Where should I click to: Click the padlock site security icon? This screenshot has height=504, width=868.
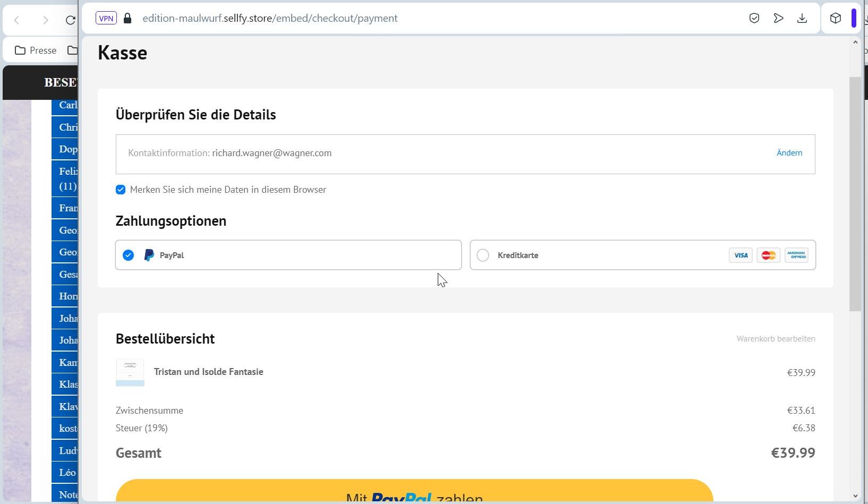click(x=127, y=18)
